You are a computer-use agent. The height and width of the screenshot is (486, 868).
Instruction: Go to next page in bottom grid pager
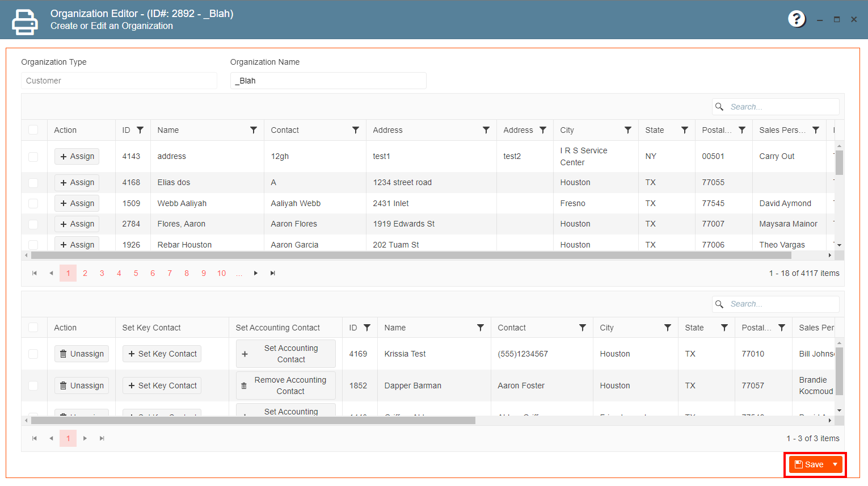85,438
